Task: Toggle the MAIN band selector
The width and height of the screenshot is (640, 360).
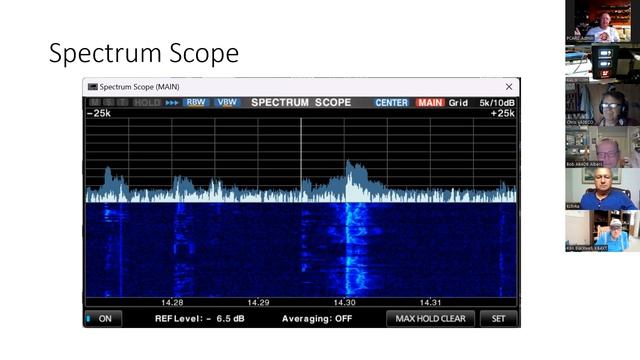Action: click(x=430, y=103)
